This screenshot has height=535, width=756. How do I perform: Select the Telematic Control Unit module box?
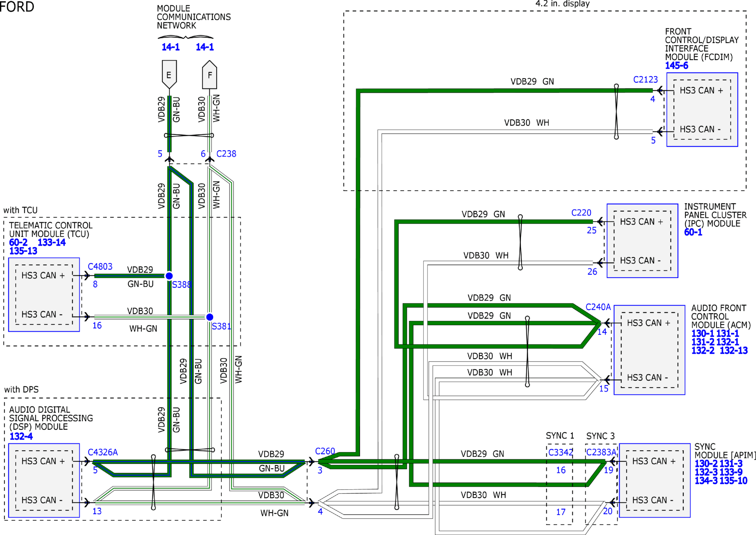click(44, 295)
